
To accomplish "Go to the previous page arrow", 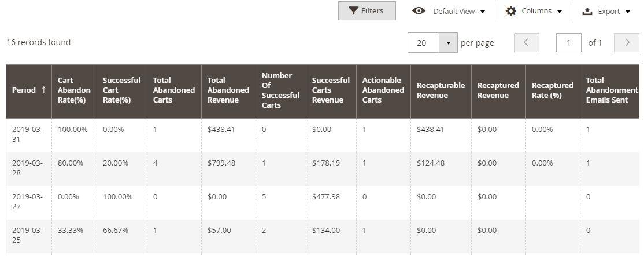I will (526, 43).
